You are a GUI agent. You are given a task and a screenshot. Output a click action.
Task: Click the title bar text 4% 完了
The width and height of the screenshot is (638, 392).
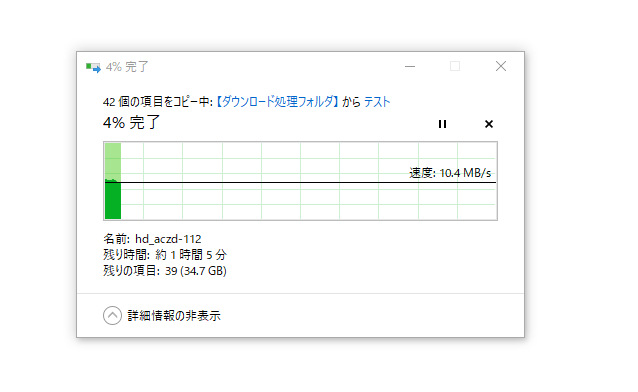127,67
